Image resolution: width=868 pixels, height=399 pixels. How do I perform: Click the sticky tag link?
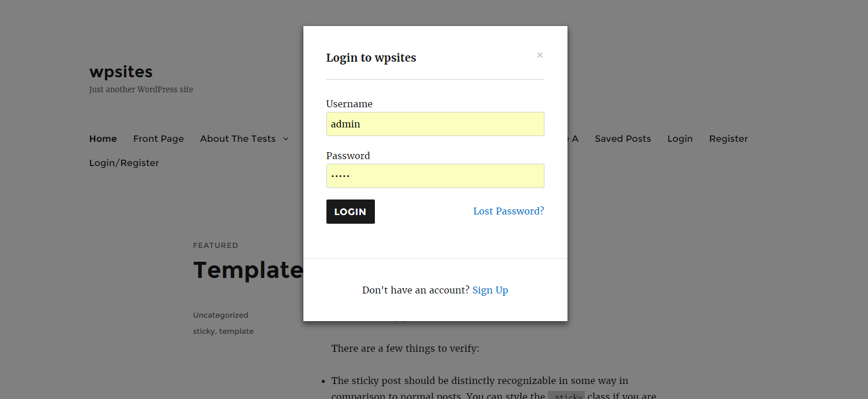[203, 332]
